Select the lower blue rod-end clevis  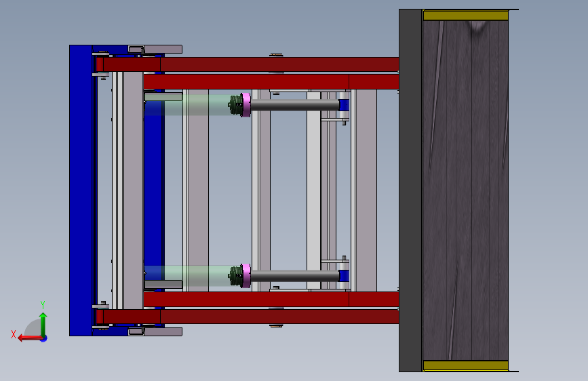(344, 276)
